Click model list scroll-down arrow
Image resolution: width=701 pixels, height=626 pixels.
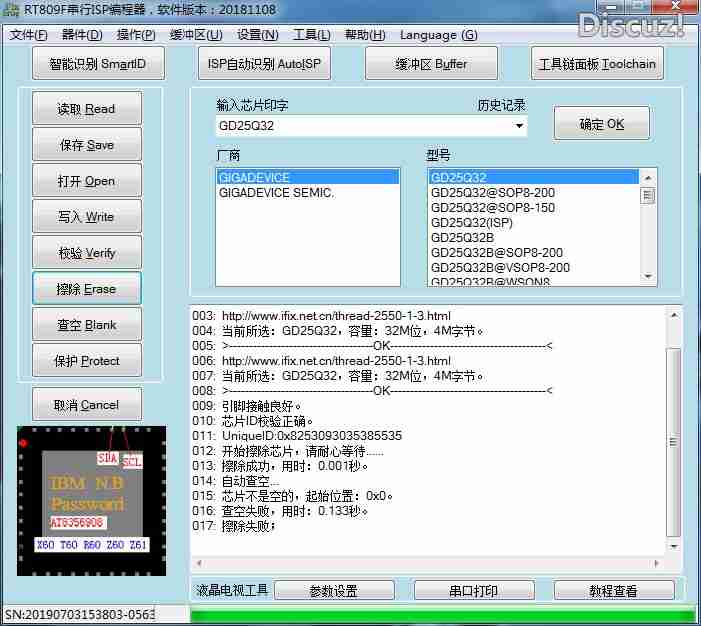click(x=648, y=277)
